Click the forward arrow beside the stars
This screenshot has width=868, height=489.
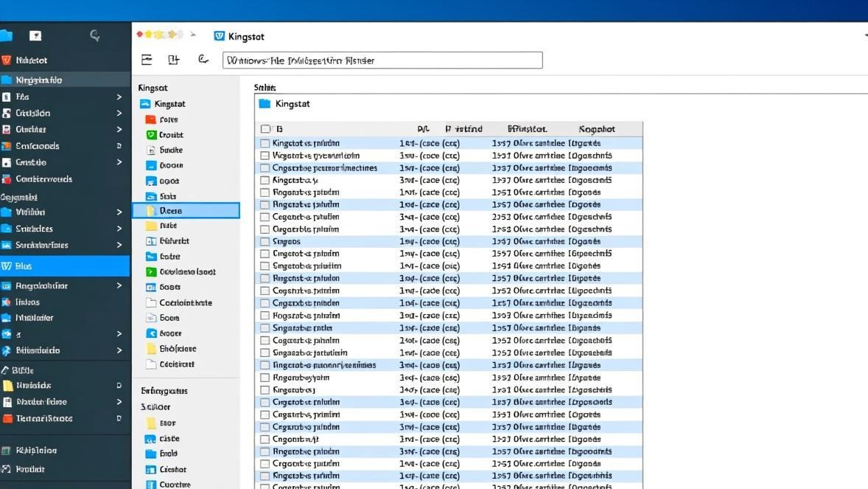point(192,35)
